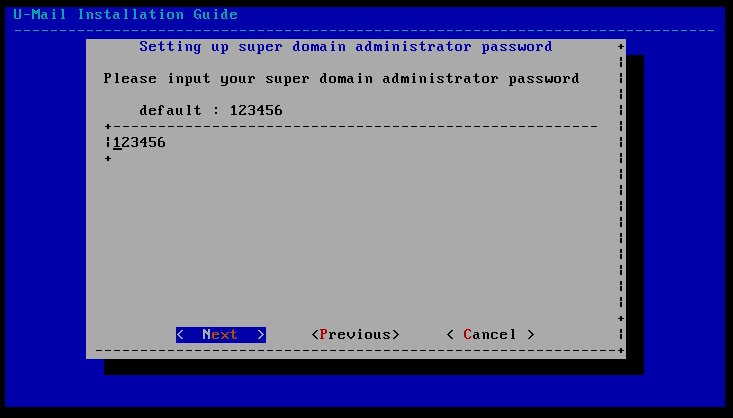Click the left angle bracket of Next
The width and height of the screenshot is (733, 418).
pyautogui.click(x=180, y=335)
